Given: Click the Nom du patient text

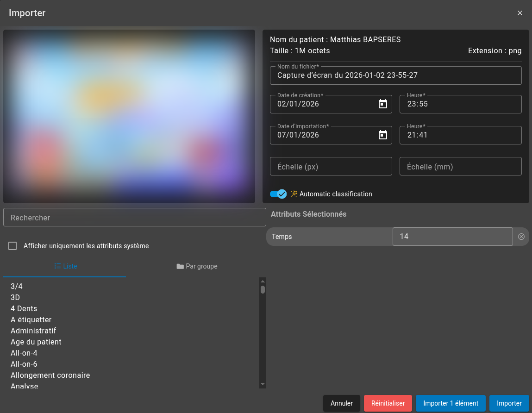Looking at the screenshot, I should point(335,39).
